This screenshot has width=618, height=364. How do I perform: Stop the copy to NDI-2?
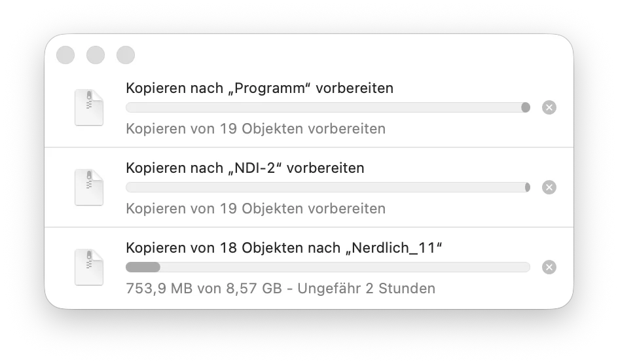click(549, 187)
